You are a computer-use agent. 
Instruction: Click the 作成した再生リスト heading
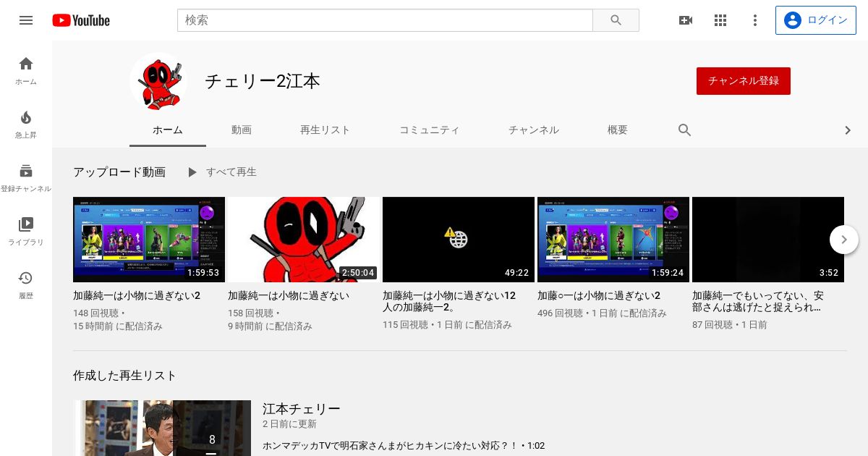pos(124,376)
